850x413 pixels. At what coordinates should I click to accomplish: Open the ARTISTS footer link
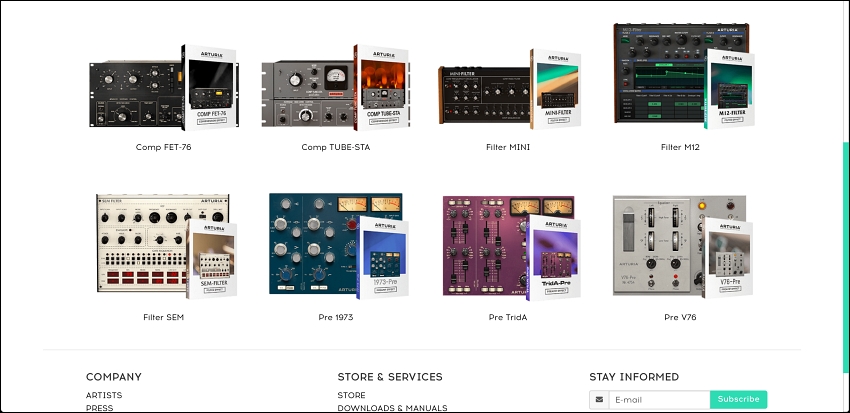coord(104,395)
